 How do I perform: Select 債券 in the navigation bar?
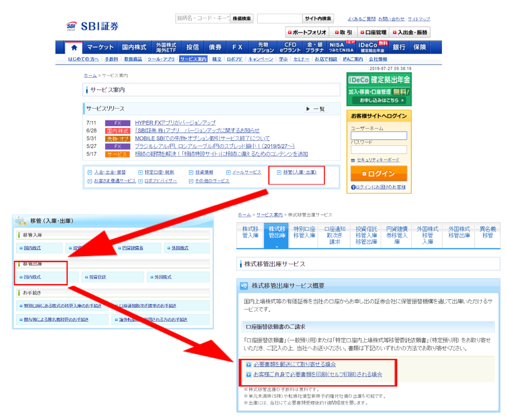click(215, 47)
